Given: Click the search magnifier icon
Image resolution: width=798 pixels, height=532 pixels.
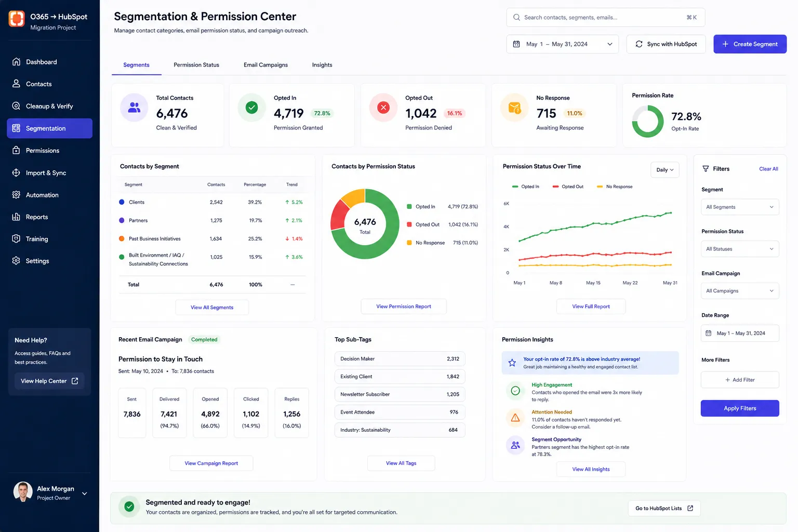Looking at the screenshot, I should coord(516,17).
